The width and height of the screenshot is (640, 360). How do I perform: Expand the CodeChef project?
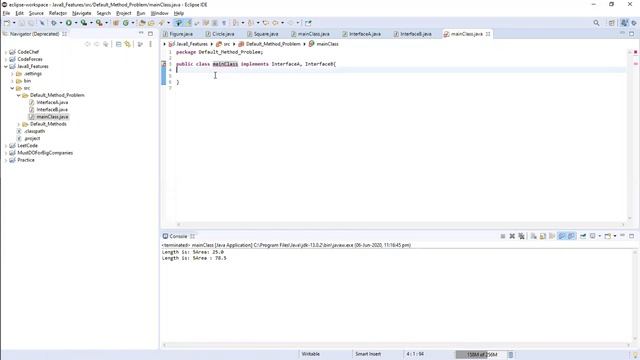6,52
